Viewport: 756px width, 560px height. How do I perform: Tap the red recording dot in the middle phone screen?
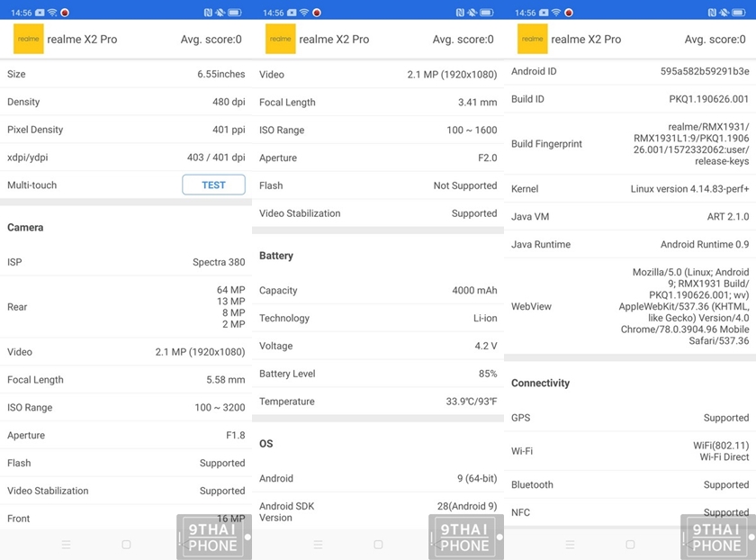[x=317, y=13]
